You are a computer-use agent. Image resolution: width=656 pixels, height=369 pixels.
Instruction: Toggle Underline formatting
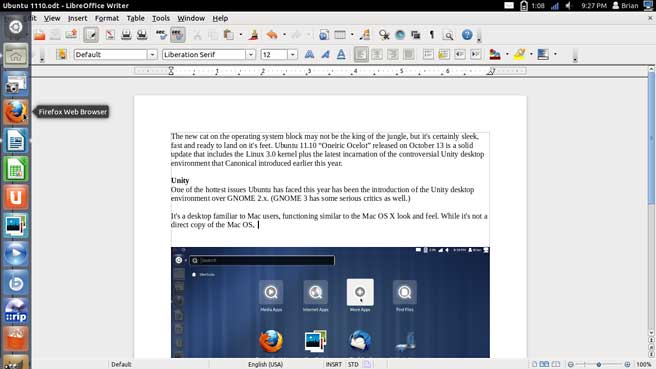[341, 54]
